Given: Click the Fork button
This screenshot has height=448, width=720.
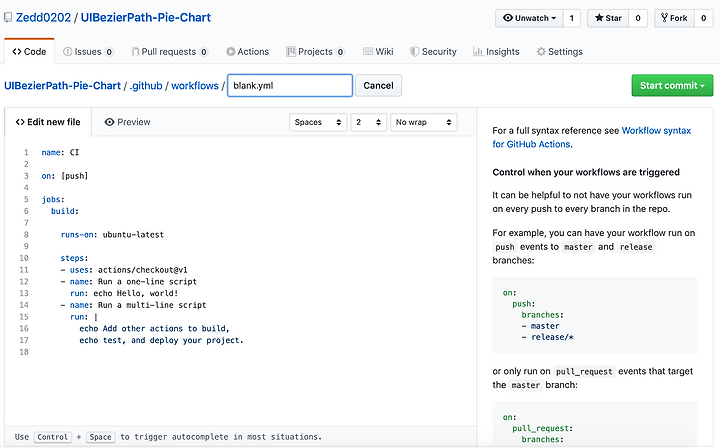Looking at the screenshot, I should pos(674,18).
